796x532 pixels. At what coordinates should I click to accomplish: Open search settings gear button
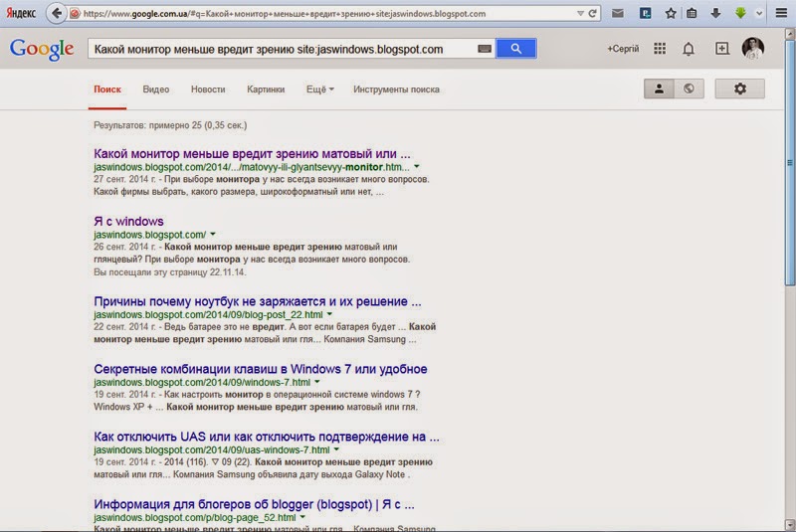coord(739,89)
